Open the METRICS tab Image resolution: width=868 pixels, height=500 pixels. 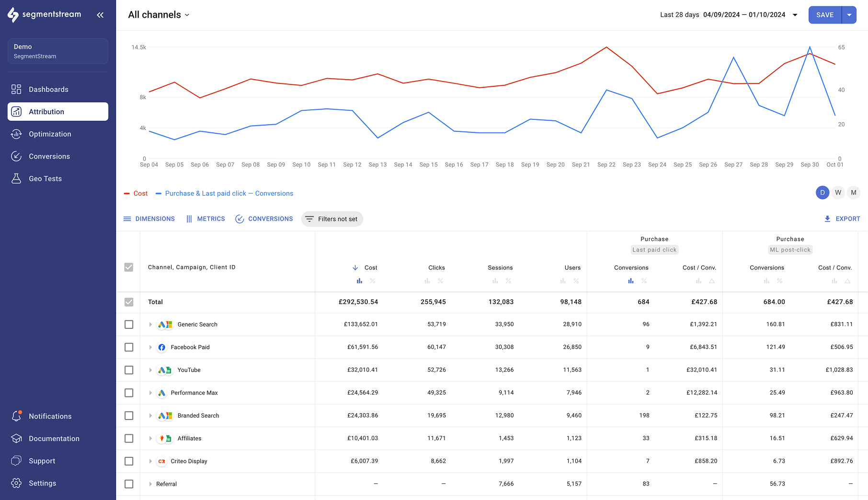206,219
